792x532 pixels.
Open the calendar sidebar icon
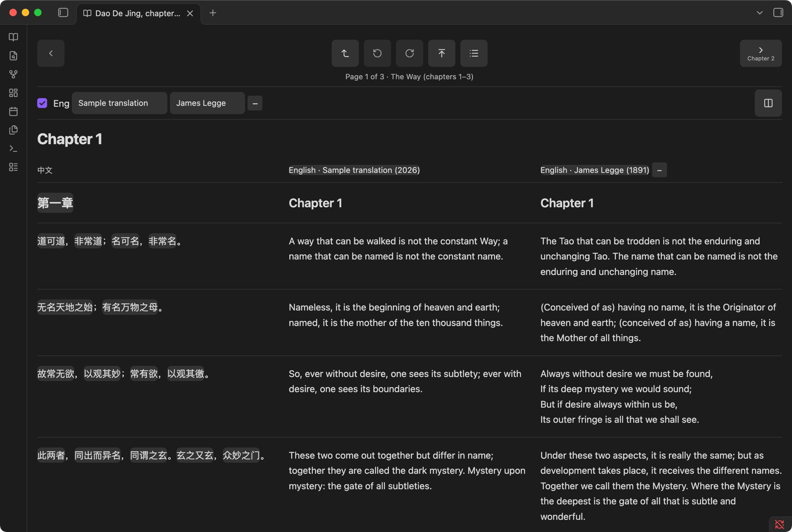pyautogui.click(x=13, y=111)
